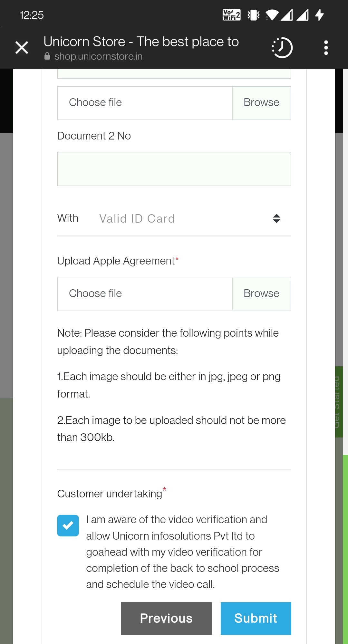
Task: Tap the VoWiFi status bar icon
Action: pos(231,15)
